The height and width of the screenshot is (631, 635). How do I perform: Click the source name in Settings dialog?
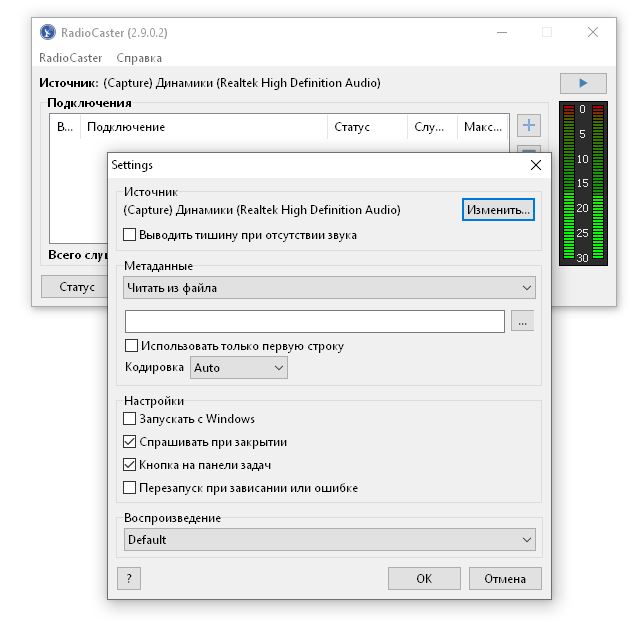pyautogui.click(x=262, y=210)
